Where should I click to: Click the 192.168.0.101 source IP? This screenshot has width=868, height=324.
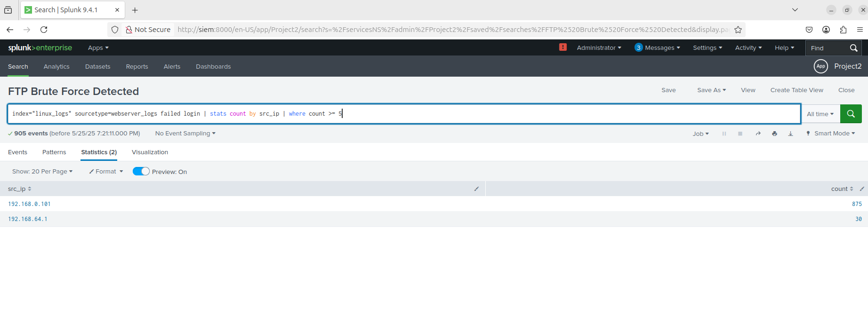coord(29,204)
